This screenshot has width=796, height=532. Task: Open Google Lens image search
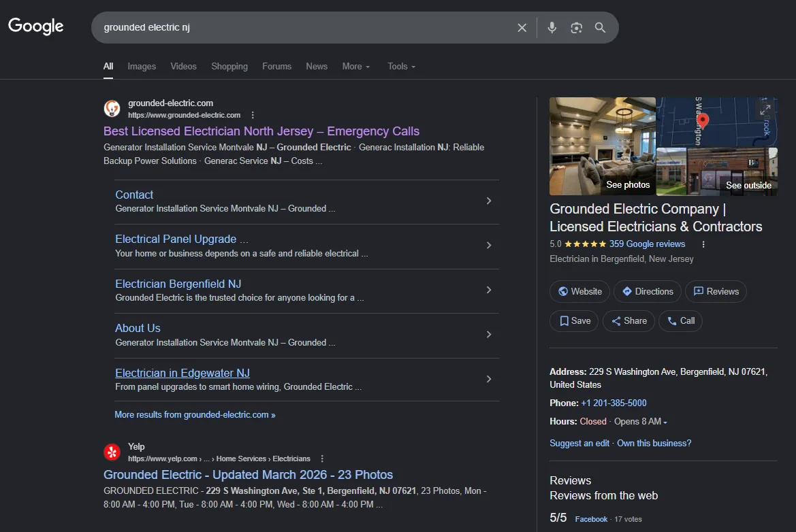tap(576, 28)
